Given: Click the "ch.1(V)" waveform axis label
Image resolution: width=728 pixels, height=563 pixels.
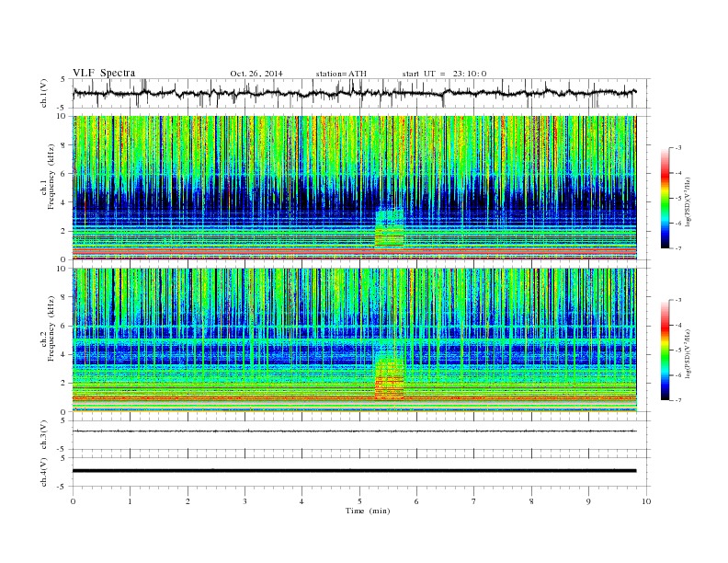Looking at the screenshot, I should (x=44, y=94).
